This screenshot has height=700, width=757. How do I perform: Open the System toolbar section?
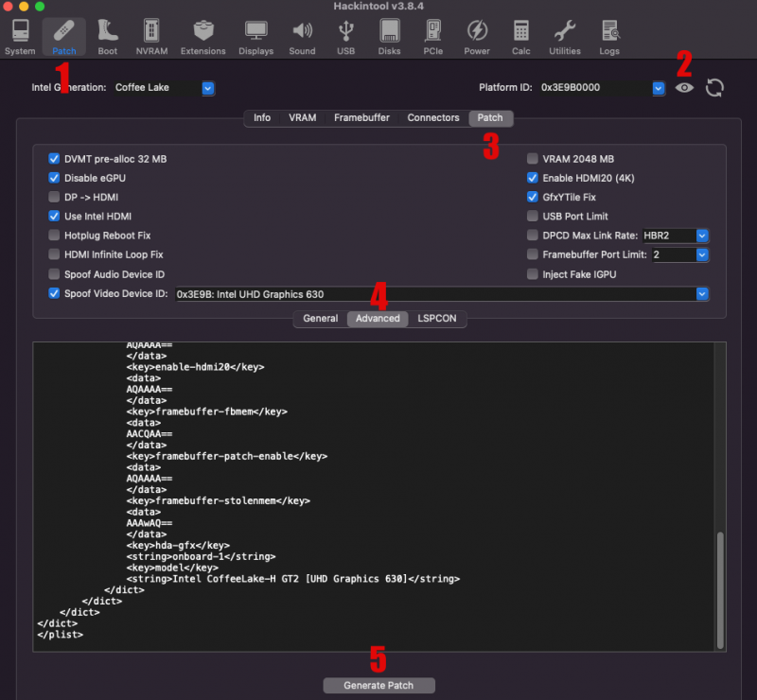click(20, 37)
